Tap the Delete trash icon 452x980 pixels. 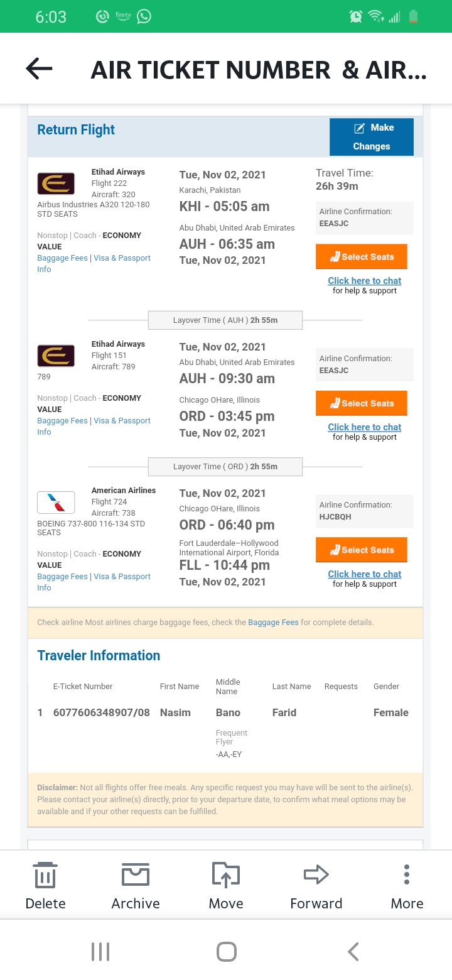click(45, 874)
